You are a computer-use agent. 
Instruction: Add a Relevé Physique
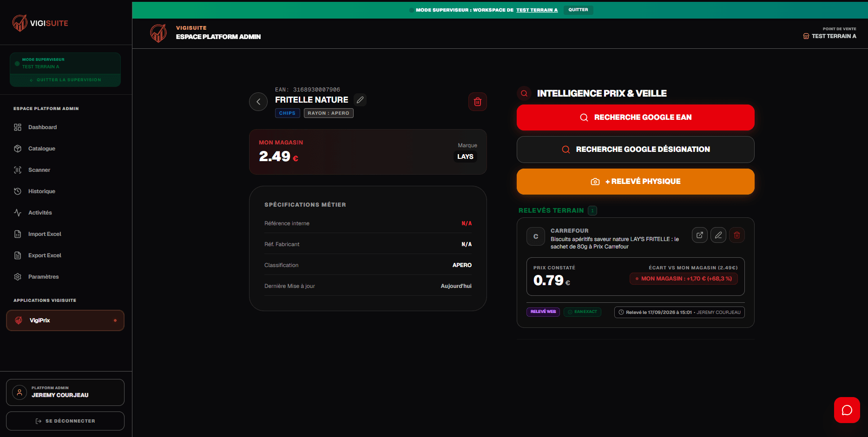(x=636, y=182)
